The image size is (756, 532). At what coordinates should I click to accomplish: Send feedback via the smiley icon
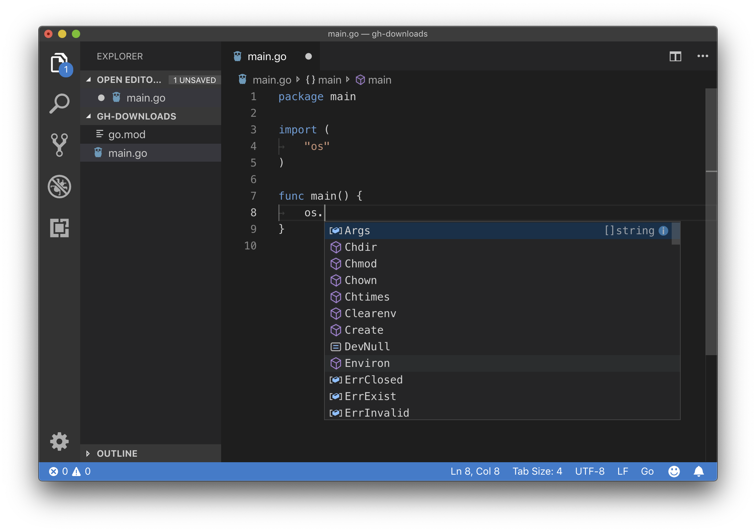pyautogui.click(x=674, y=471)
